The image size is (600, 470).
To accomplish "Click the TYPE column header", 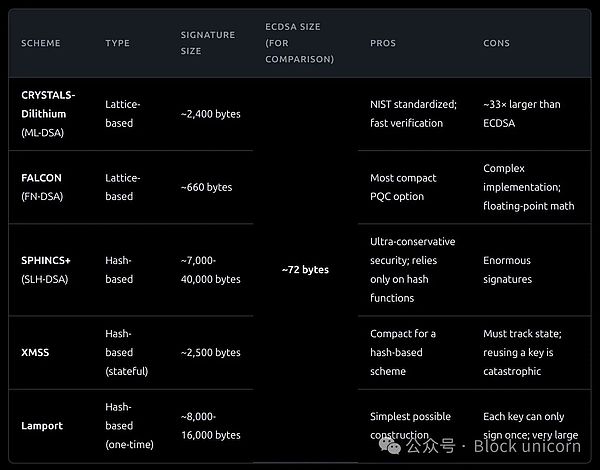I will click(x=117, y=43).
